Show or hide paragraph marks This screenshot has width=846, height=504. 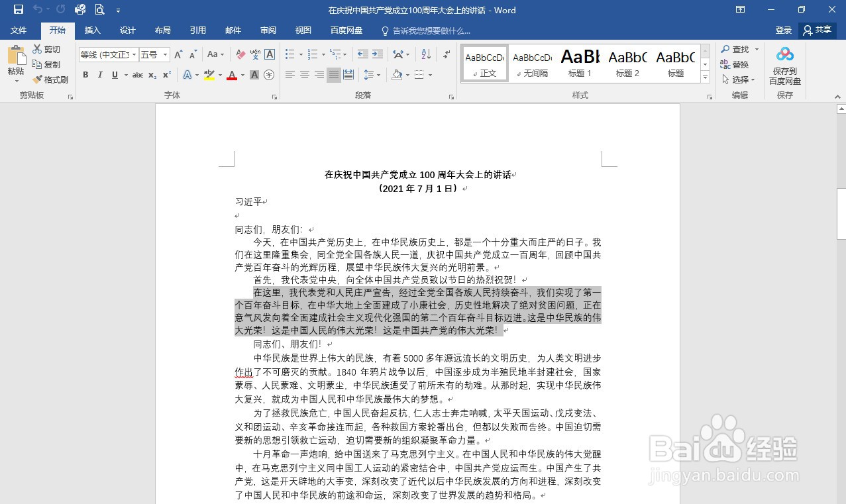(447, 54)
